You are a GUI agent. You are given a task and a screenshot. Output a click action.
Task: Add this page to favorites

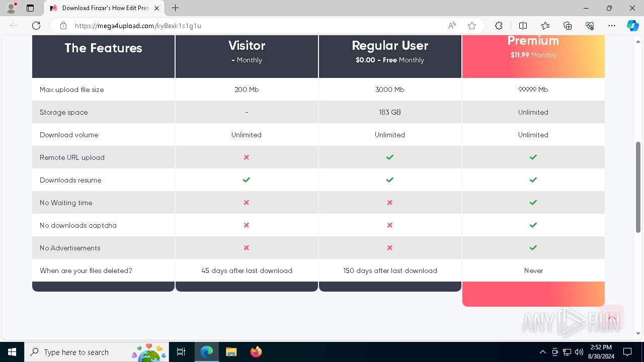[x=471, y=26]
